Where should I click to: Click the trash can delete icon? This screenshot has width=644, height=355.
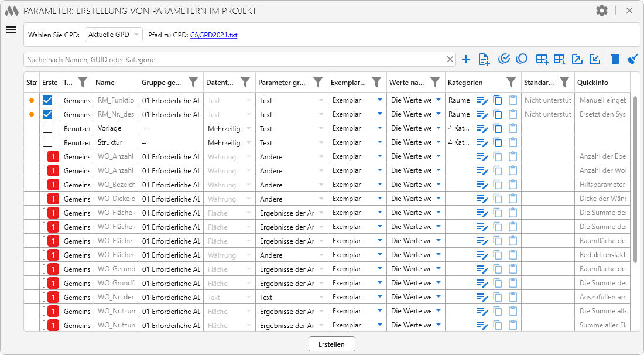point(615,59)
